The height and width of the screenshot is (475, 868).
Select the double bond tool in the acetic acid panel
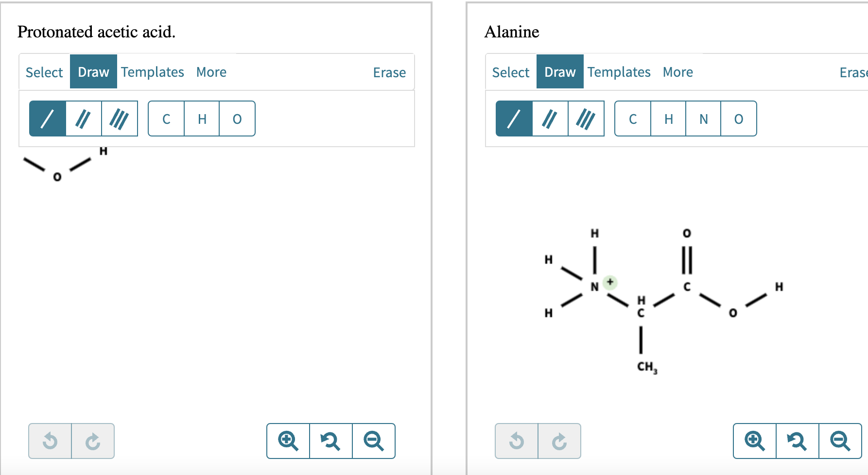[x=83, y=118]
